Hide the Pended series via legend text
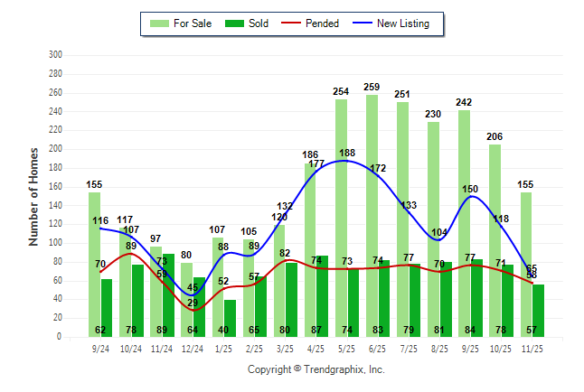The width and height of the screenshot is (584, 392). pos(323,23)
